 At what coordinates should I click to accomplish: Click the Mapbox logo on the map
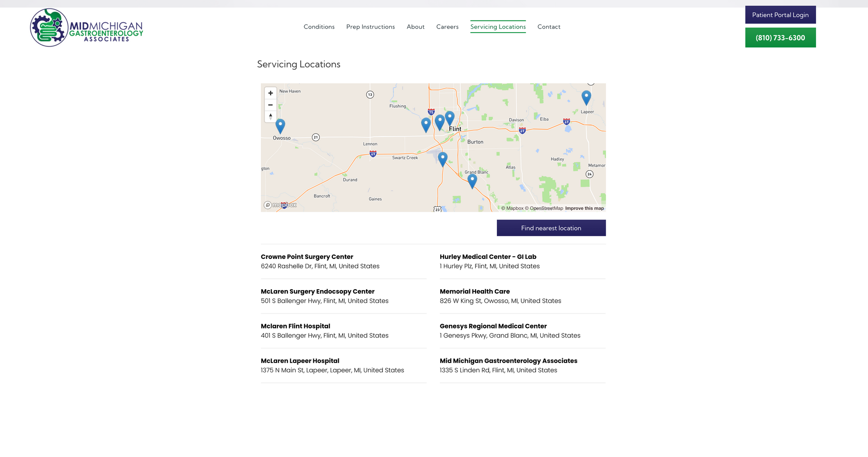click(x=280, y=205)
